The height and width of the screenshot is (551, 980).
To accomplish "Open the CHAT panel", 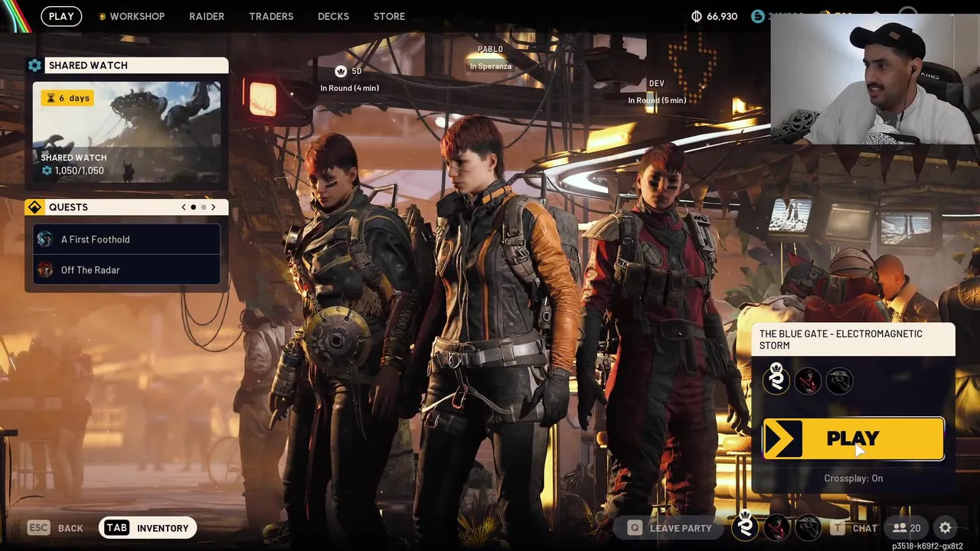I will click(854, 528).
